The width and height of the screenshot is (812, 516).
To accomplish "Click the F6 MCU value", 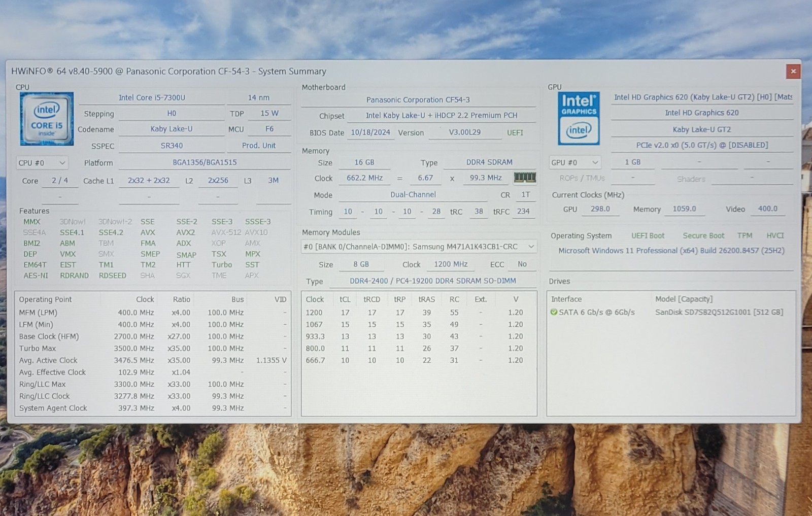I will [269, 129].
